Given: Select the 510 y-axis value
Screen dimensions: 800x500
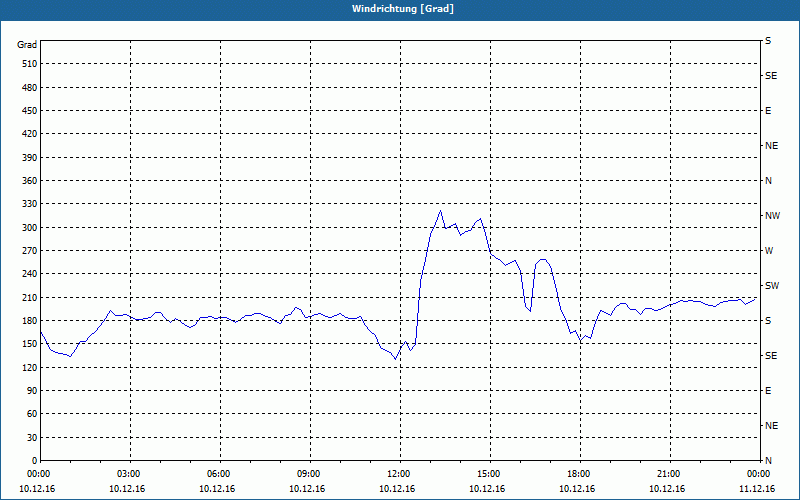Looking at the screenshot, I should pos(30,64).
